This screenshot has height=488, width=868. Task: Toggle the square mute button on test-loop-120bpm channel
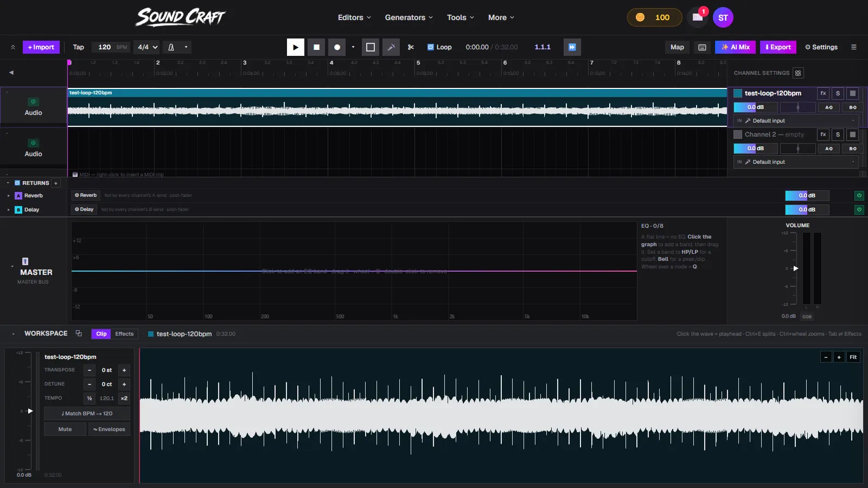point(853,93)
